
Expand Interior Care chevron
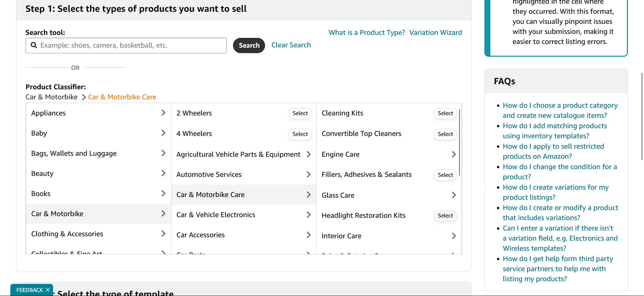point(454,236)
